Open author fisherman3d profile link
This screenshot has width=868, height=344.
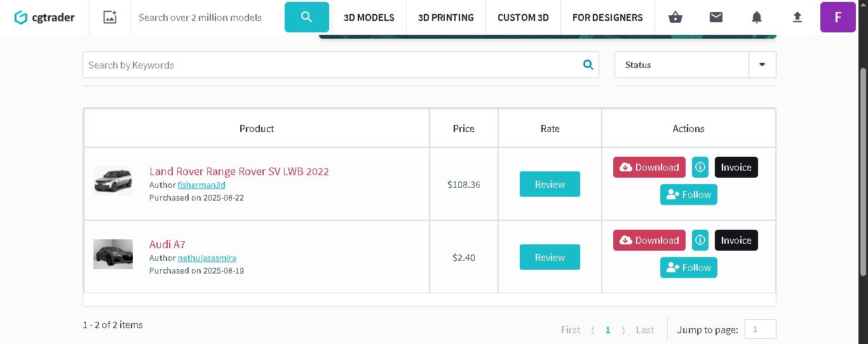(x=201, y=185)
